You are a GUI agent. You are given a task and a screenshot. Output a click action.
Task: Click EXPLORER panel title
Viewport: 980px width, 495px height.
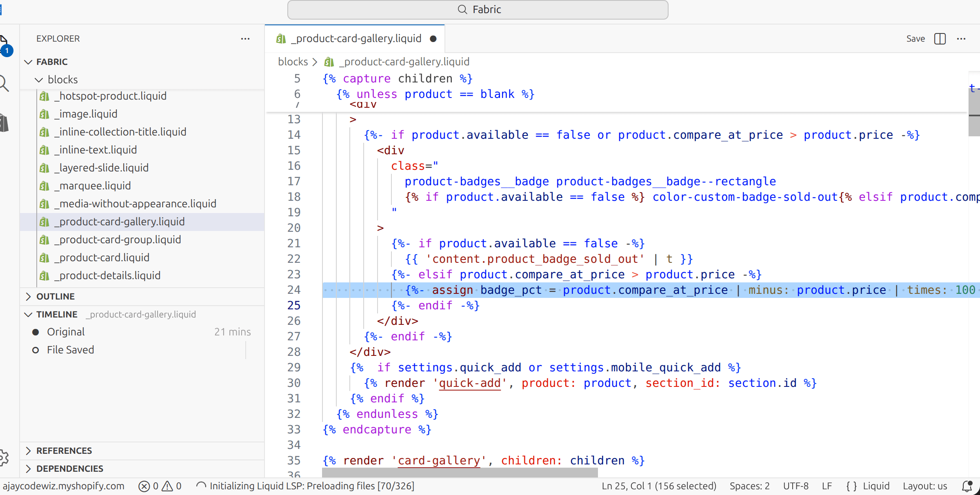58,39
